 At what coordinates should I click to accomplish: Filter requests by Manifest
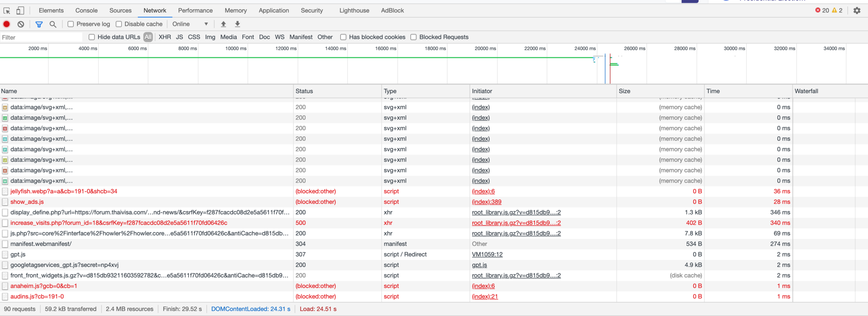[x=301, y=37]
